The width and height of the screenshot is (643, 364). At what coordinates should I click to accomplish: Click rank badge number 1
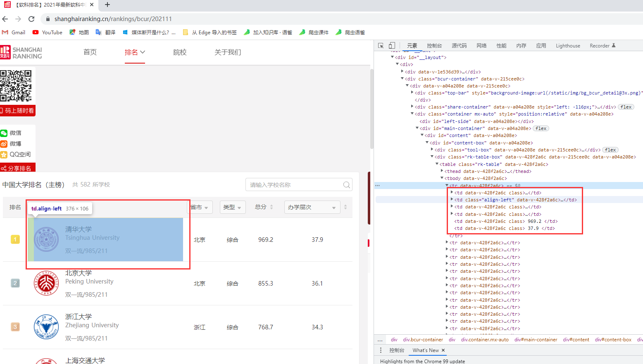15,239
